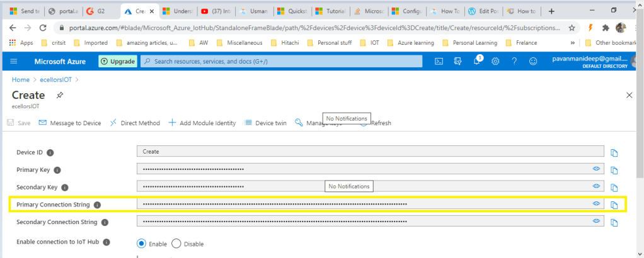
Task: Reveal the Primary Connection String
Action: (x=595, y=204)
